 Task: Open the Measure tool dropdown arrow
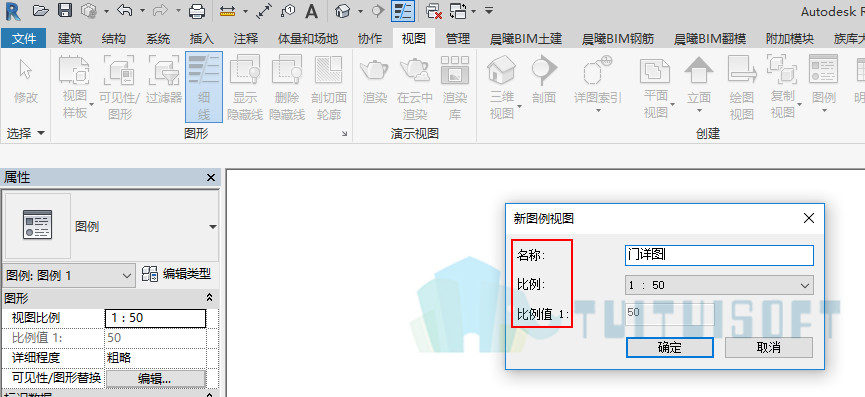pos(245,10)
